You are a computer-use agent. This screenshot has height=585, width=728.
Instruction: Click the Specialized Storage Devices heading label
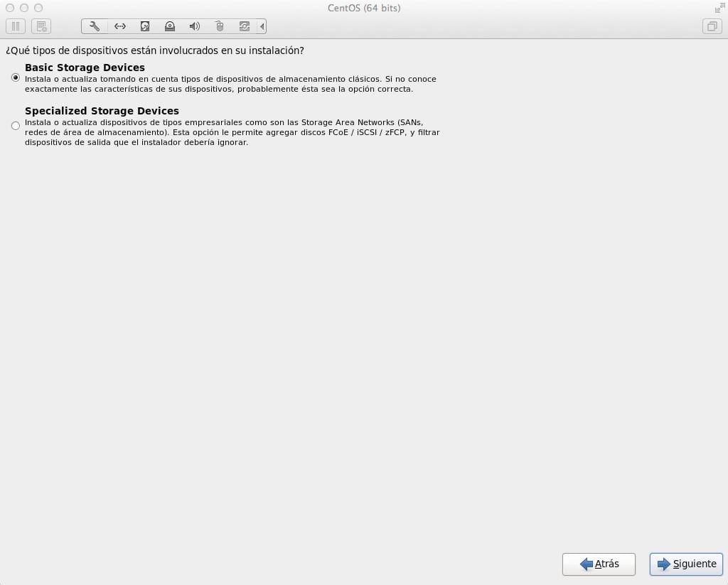click(x=102, y=111)
